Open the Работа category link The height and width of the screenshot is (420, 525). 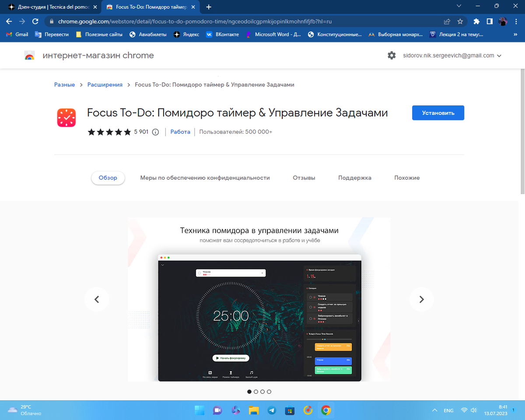click(180, 132)
